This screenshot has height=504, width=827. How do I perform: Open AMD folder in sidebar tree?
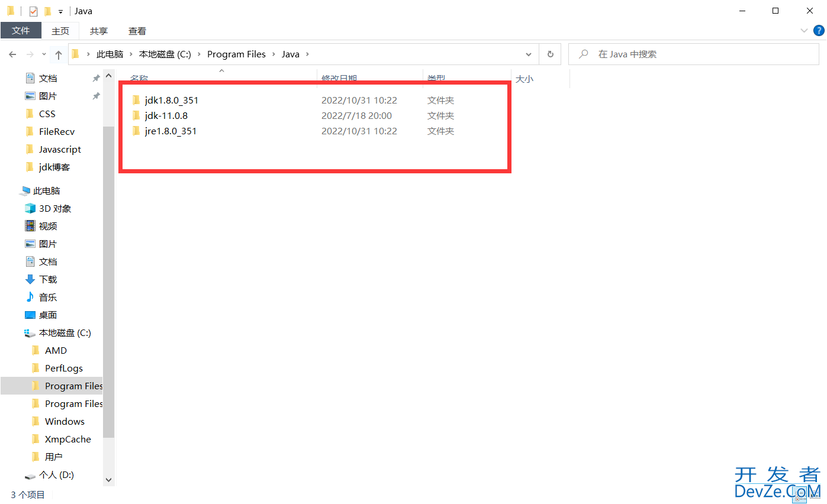56,350
